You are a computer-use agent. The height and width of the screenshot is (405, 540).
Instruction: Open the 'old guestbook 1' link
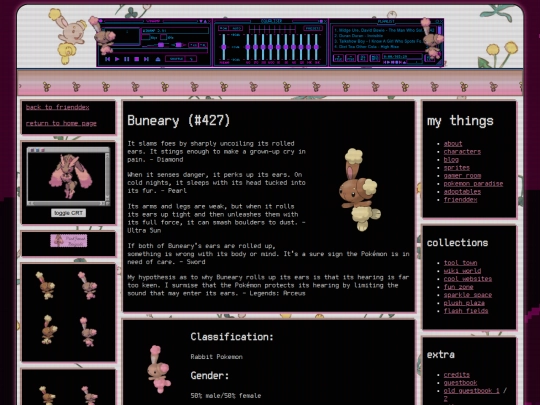471,391
